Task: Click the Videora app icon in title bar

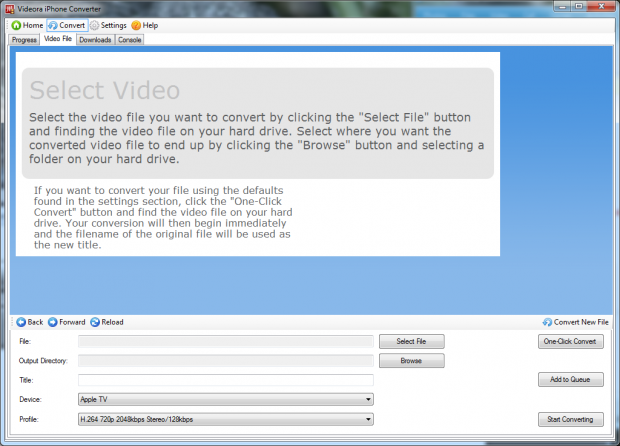Action: 9,9
